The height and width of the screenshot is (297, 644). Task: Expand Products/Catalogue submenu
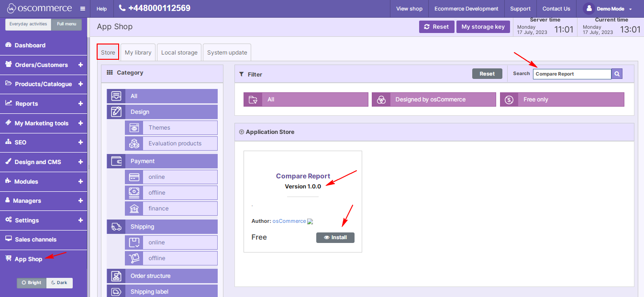click(x=80, y=84)
